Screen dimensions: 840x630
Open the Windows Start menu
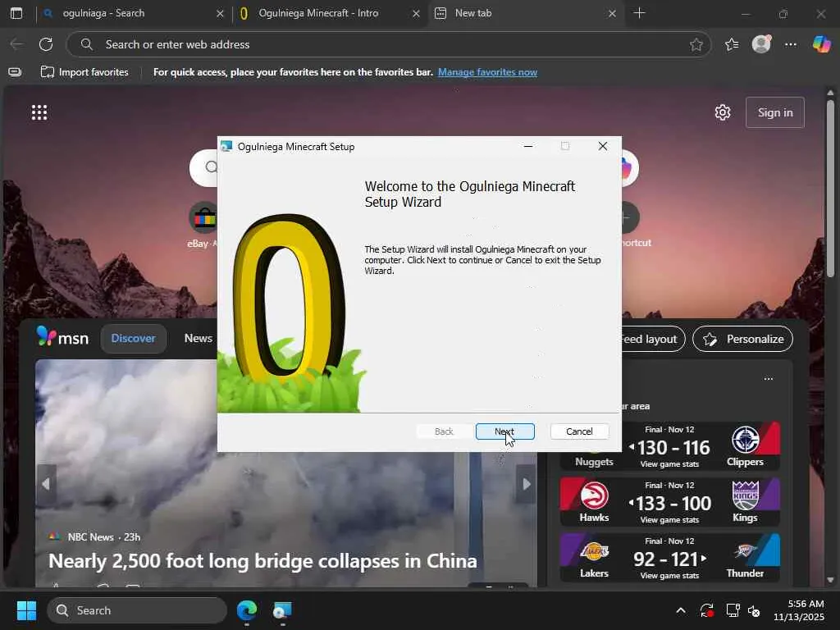[x=26, y=610]
